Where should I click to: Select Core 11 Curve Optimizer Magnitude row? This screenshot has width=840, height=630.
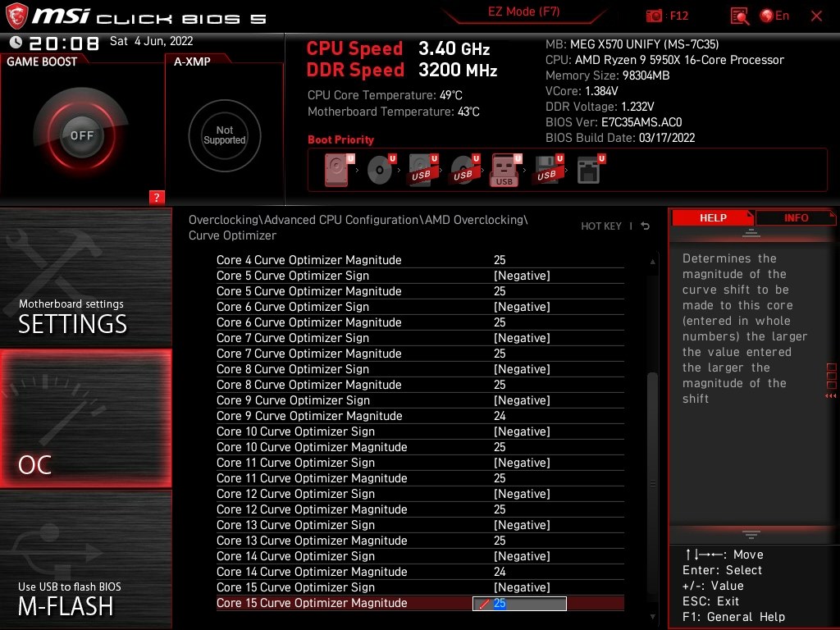click(420, 478)
